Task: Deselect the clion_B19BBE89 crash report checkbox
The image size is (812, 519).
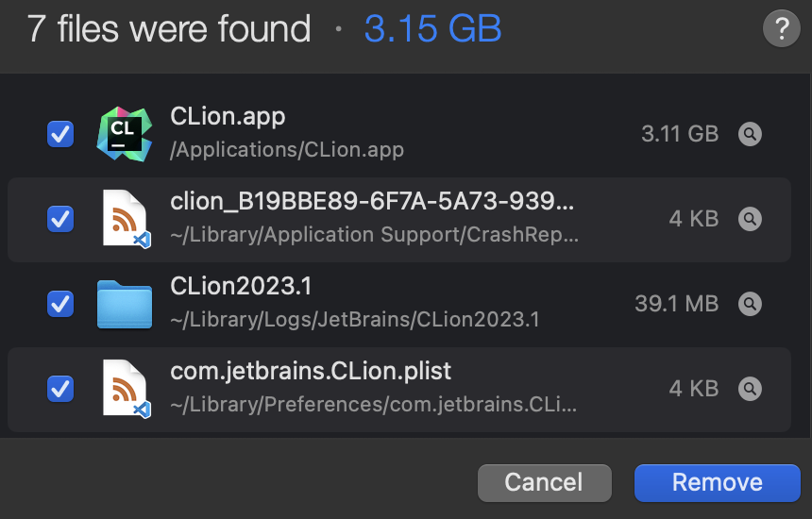Action: pyautogui.click(x=60, y=219)
